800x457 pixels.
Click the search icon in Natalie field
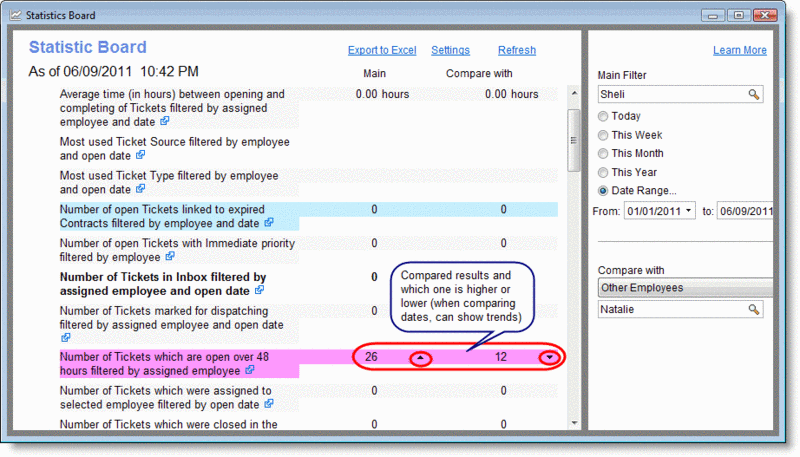pyautogui.click(x=754, y=311)
